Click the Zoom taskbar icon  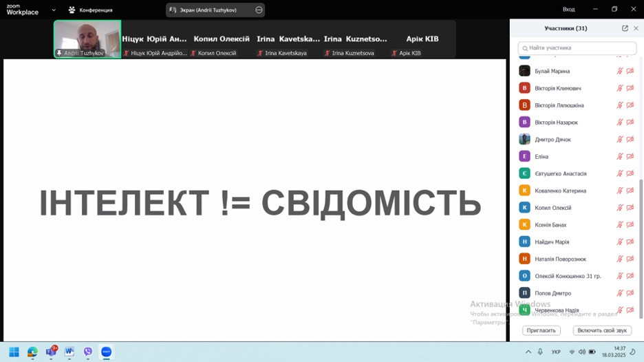pos(107,352)
